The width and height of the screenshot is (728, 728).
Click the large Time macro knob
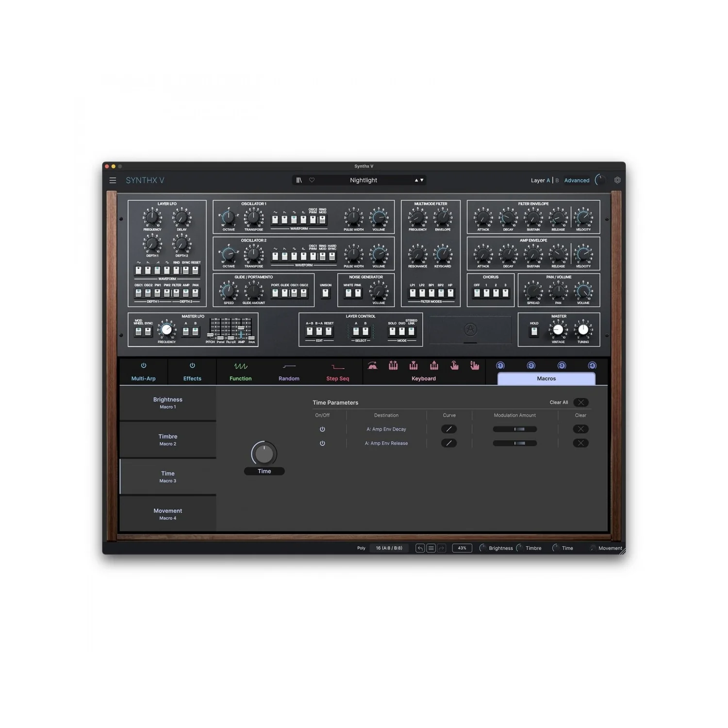(x=264, y=454)
